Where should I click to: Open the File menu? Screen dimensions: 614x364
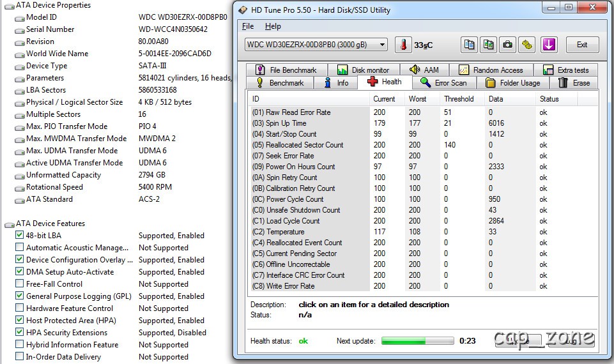[248, 26]
